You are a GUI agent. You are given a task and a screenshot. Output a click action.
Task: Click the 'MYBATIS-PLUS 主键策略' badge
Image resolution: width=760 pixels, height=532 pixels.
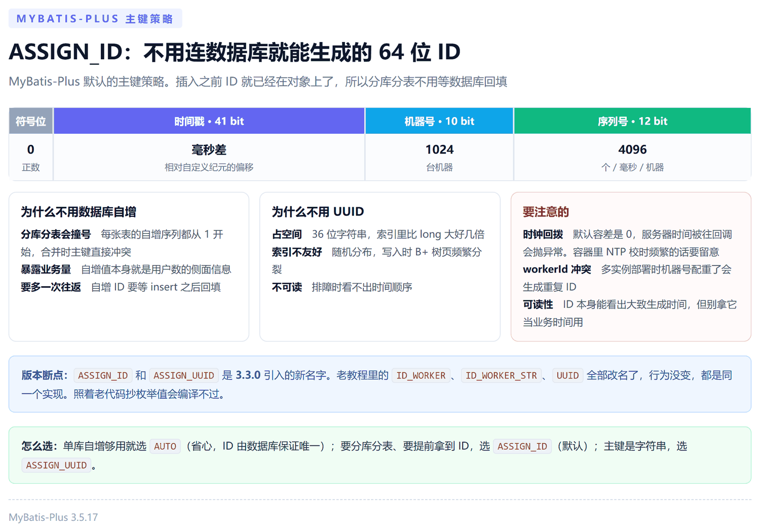pyautogui.click(x=95, y=19)
